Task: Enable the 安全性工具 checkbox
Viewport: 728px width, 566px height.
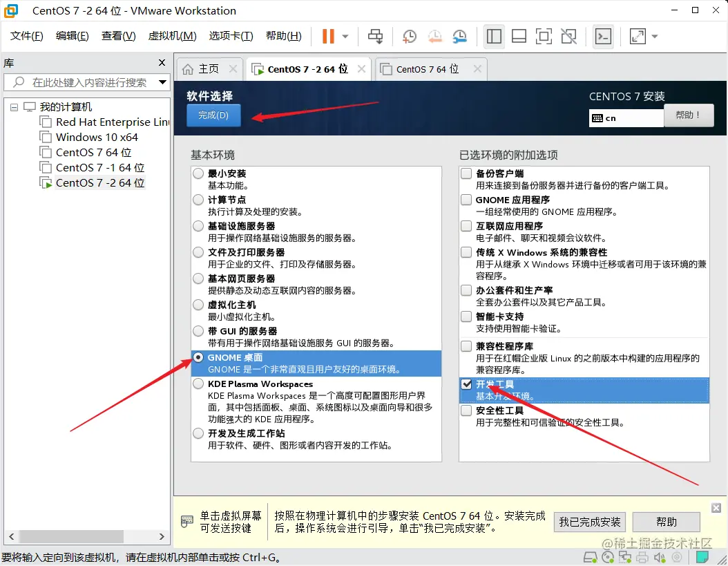Action: click(x=466, y=411)
